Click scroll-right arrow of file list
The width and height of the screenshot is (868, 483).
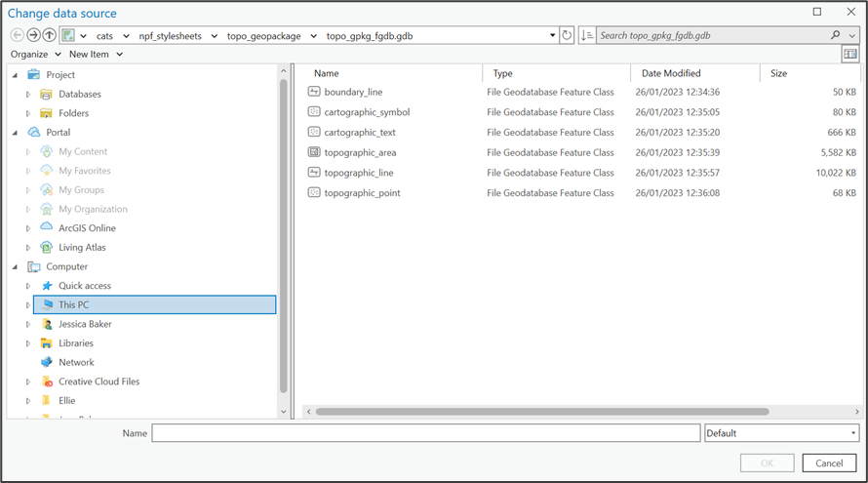856,412
